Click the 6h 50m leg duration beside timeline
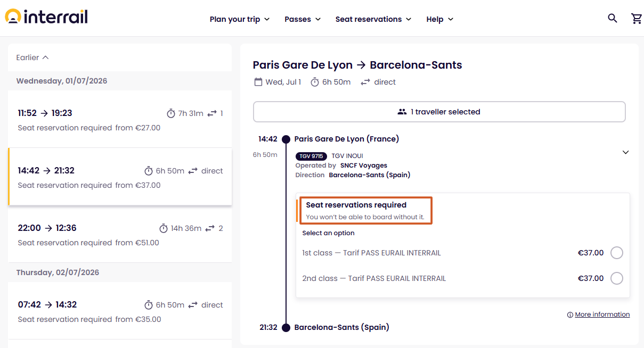 coord(265,155)
